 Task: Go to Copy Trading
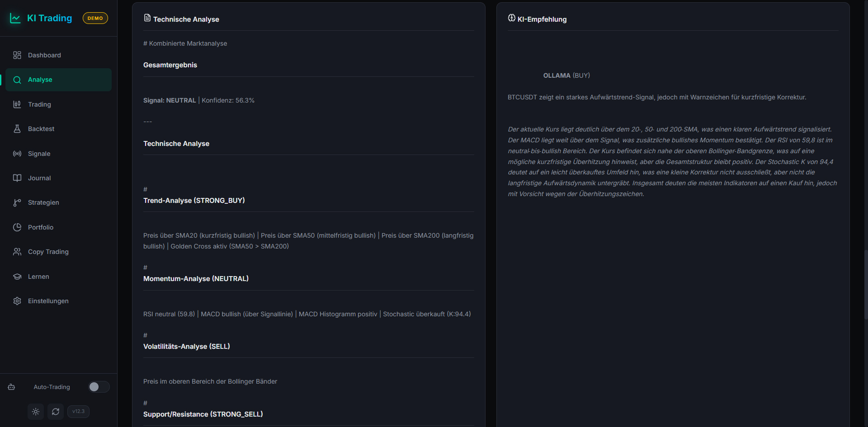(48, 252)
